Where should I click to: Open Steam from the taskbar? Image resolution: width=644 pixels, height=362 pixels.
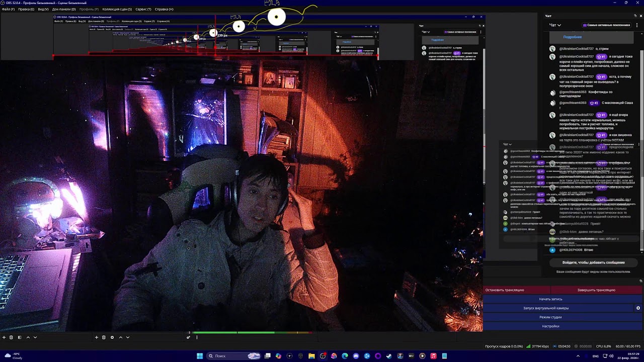pyautogui.click(x=389, y=356)
